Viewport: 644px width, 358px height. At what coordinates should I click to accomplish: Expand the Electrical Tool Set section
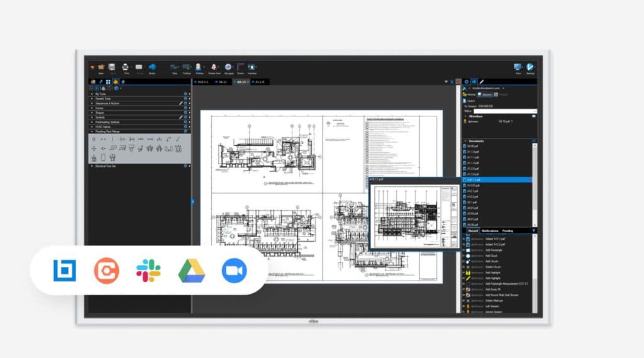click(92, 166)
